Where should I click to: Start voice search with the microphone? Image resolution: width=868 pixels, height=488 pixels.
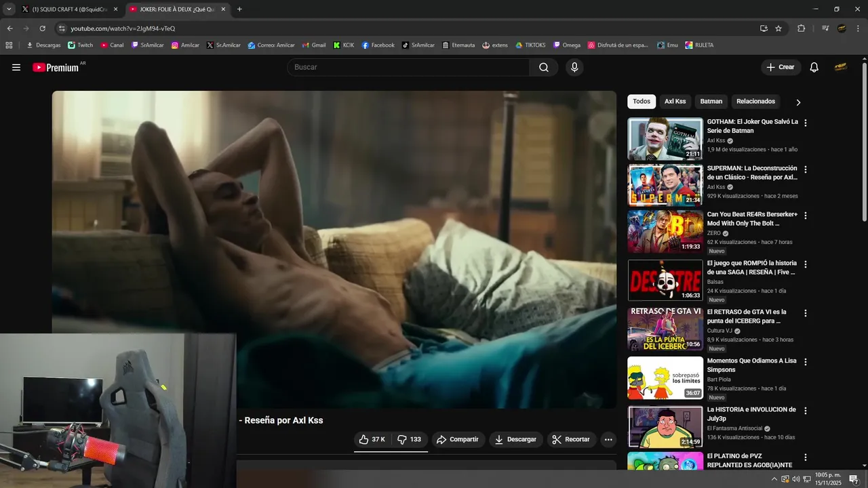click(574, 67)
